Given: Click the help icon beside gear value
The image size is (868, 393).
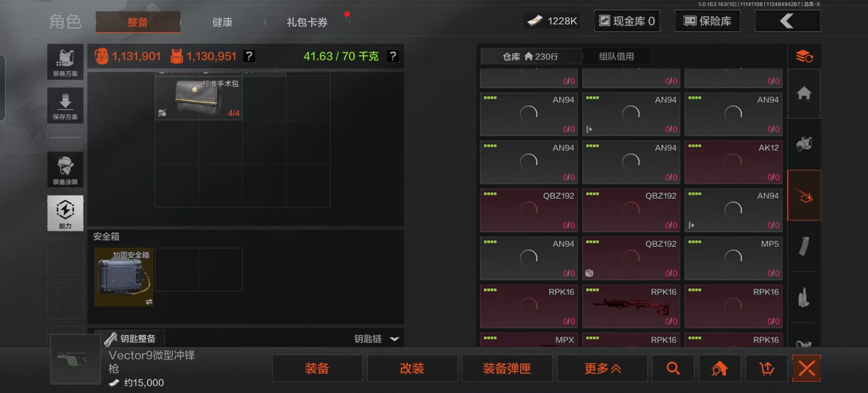Looking at the screenshot, I should tap(249, 56).
